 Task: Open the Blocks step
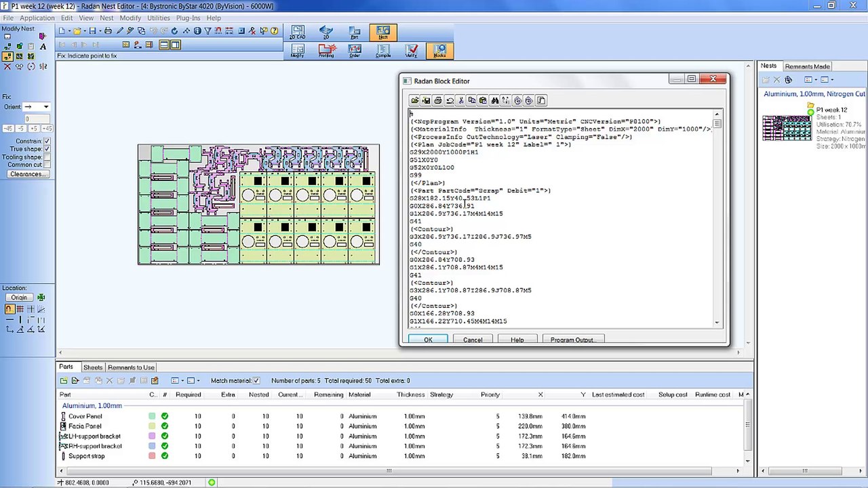[x=439, y=51]
